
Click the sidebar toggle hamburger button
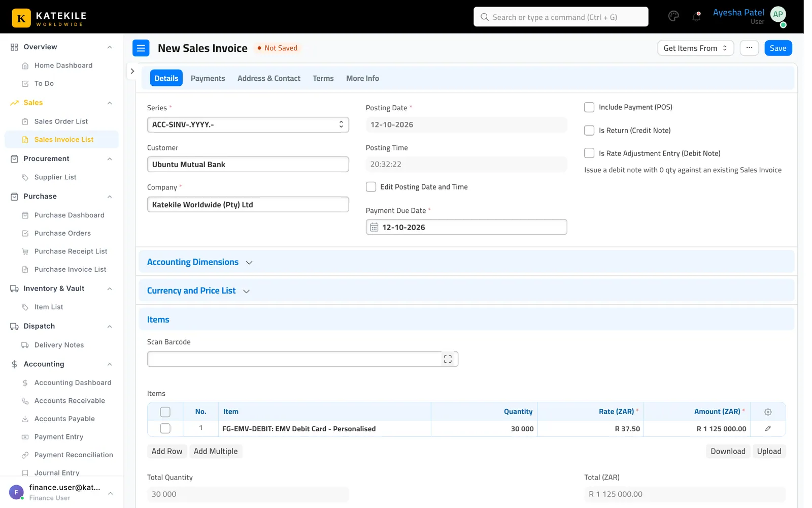point(141,48)
